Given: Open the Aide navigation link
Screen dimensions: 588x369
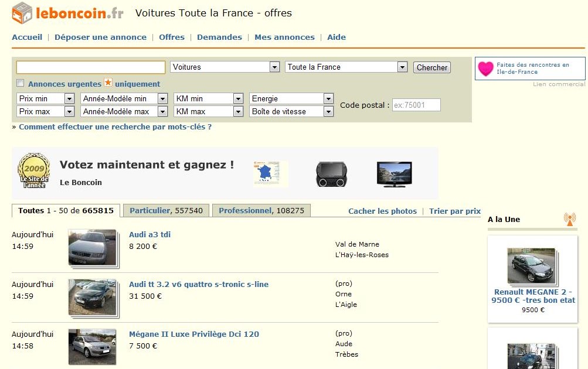Looking at the screenshot, I should point(337,37).
